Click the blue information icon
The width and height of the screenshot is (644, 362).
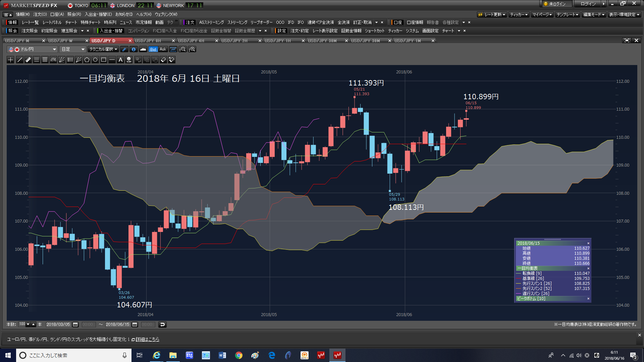133,49
